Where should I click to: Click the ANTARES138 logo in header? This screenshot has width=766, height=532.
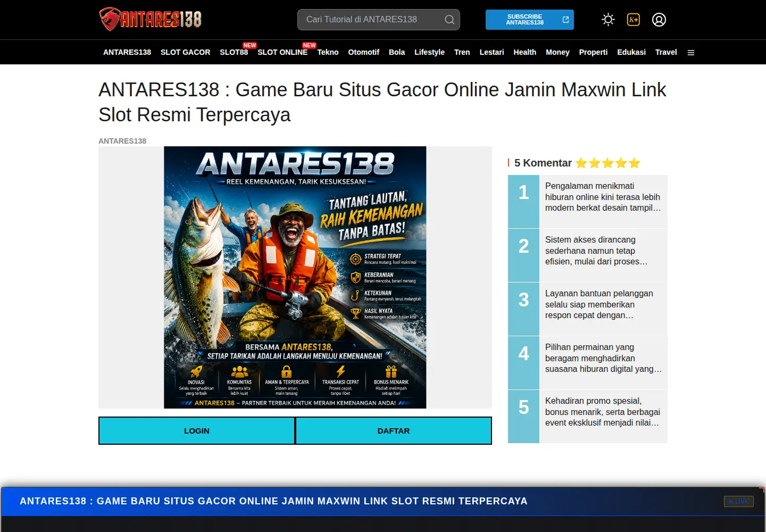tap(151, 19)
